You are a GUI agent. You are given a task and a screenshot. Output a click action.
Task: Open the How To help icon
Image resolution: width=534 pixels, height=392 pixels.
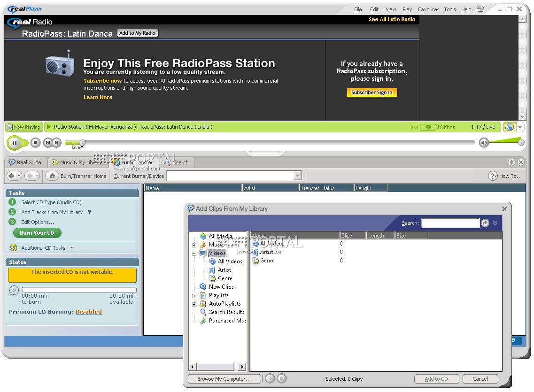[x=493, y=176]
